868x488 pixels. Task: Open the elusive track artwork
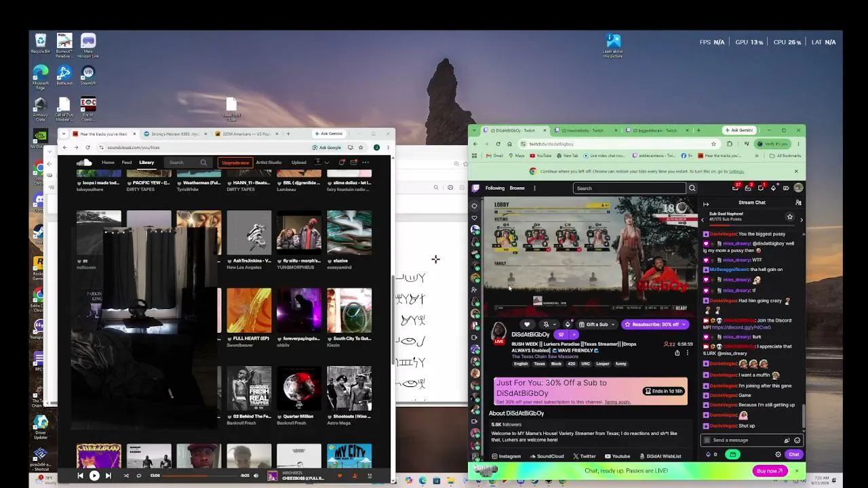point(349,232)
